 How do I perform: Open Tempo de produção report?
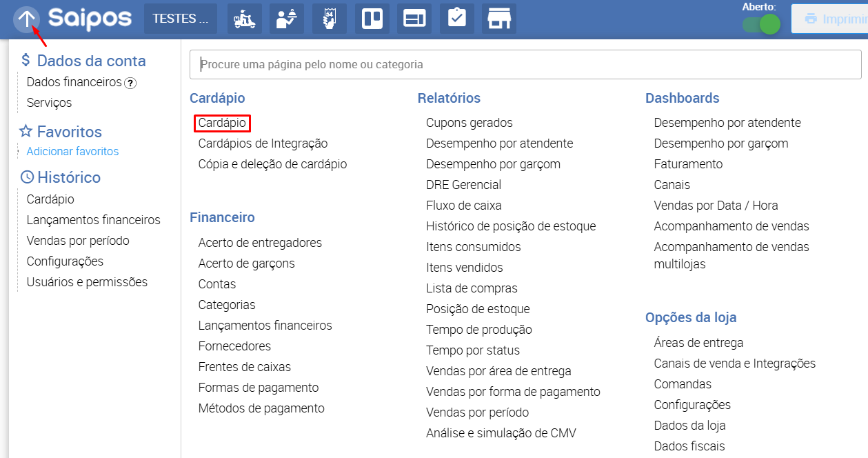479,330
